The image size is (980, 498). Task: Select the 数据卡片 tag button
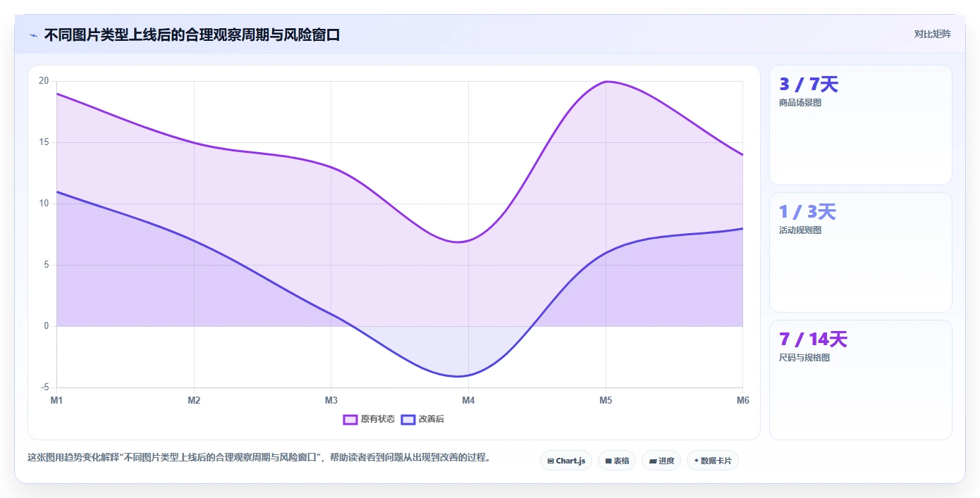[x=713, y=461]
